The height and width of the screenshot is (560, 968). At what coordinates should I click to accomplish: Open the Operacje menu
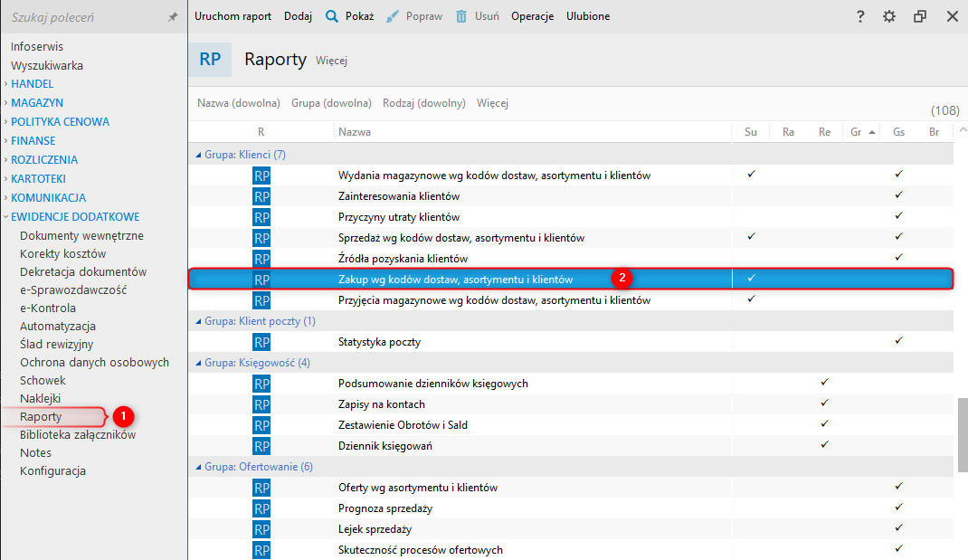(532, 16)
